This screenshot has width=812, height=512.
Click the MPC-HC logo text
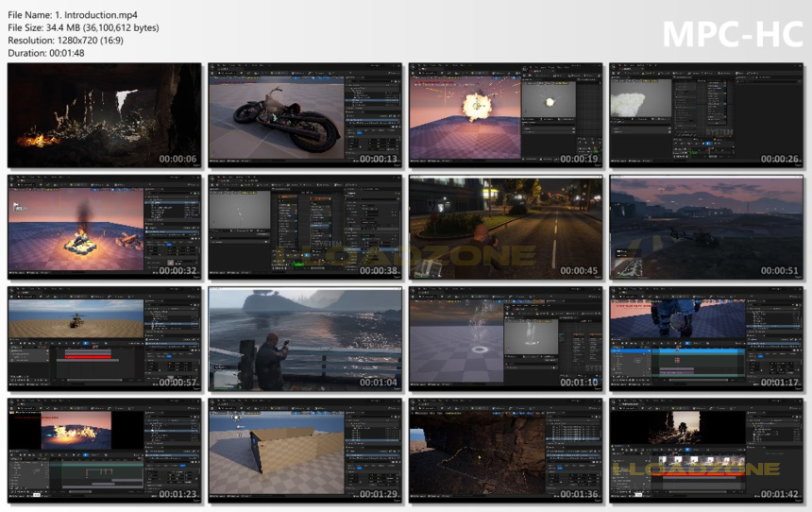[733, 34]
